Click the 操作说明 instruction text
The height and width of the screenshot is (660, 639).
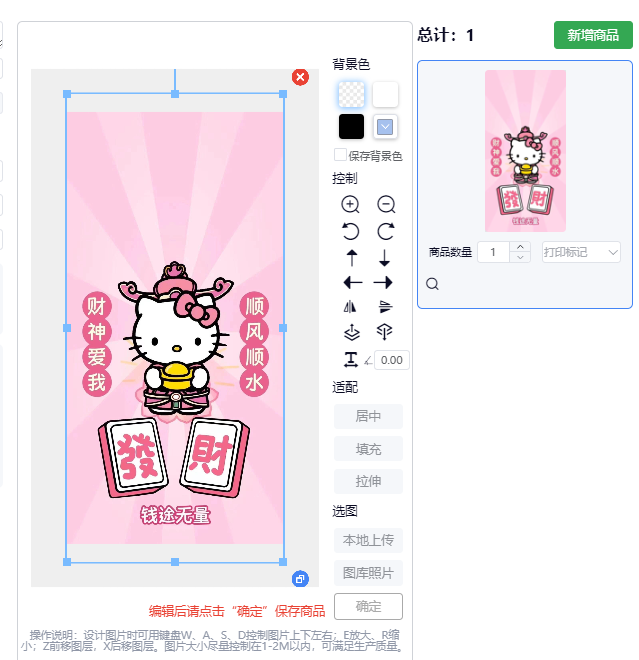pos(214,640)
